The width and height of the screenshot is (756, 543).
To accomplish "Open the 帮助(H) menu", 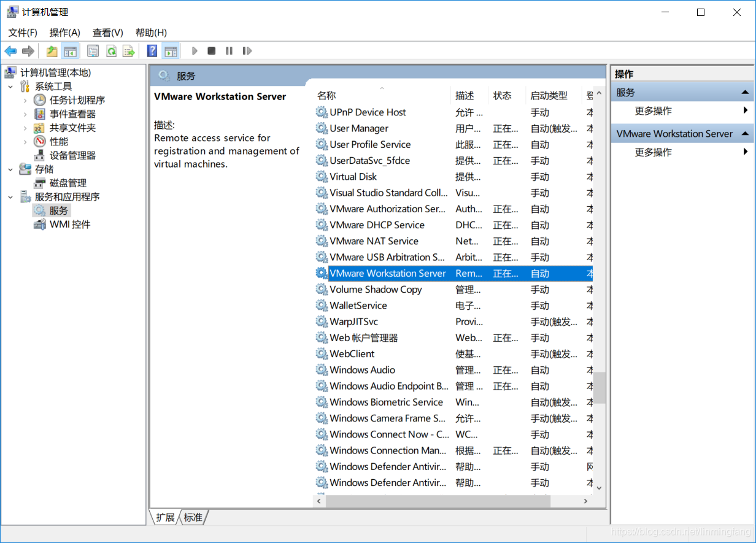I will pos(151,33).
